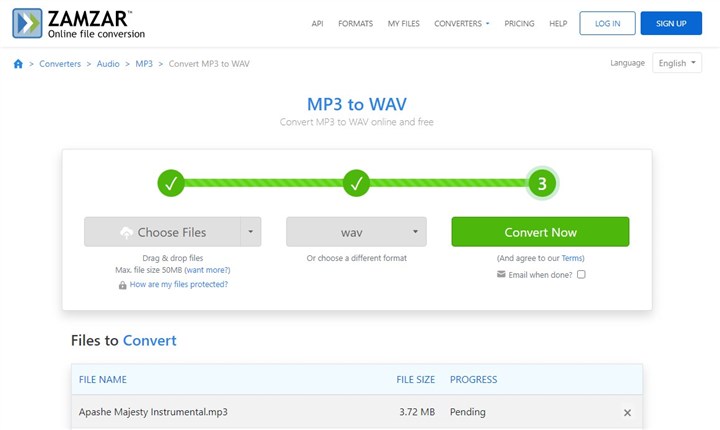The height and width of the screenshot is (430, 720).
Task: Open the Choose Files dropdown arrow
Action: [x=251, y=232]
